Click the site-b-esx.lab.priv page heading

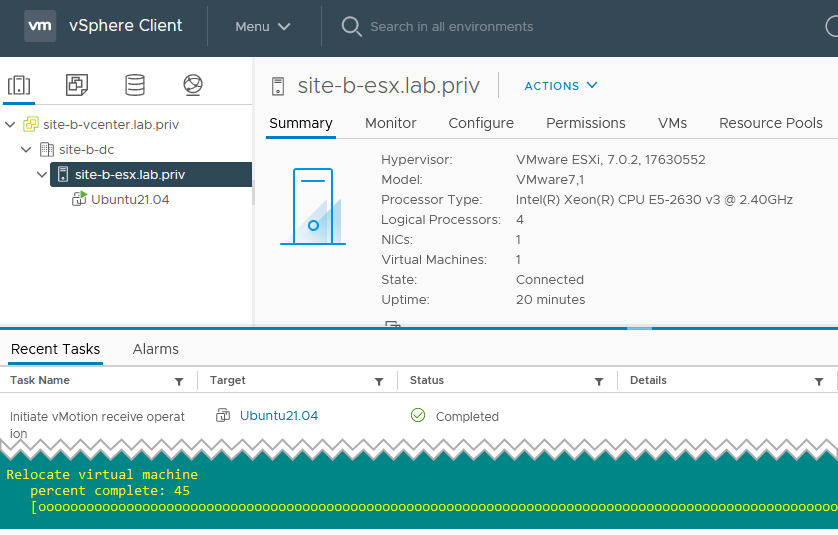click(x=389, y=86)
